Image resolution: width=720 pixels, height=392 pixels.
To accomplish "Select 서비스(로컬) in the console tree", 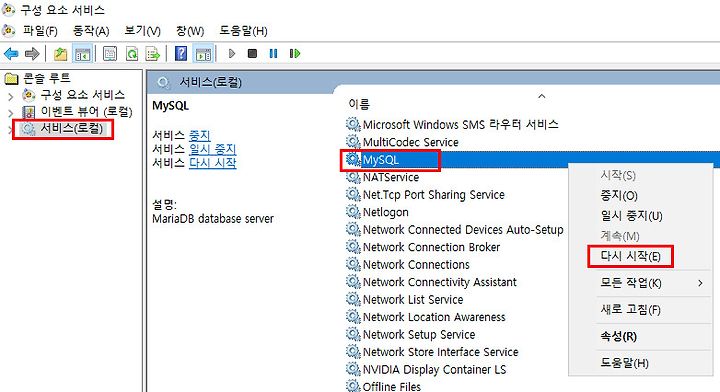I will [72, 129].
